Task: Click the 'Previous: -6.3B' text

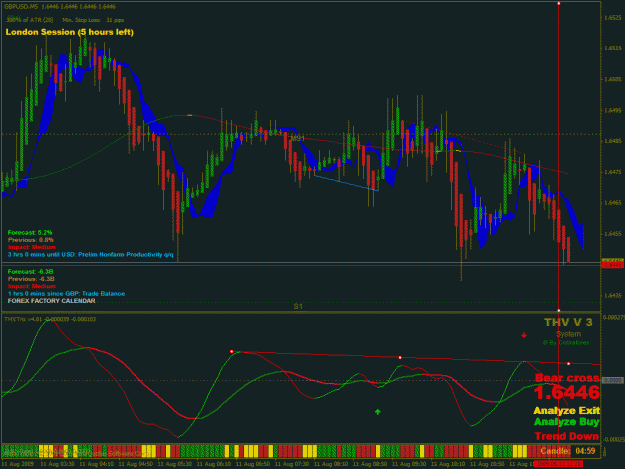Action: [31, 279]
